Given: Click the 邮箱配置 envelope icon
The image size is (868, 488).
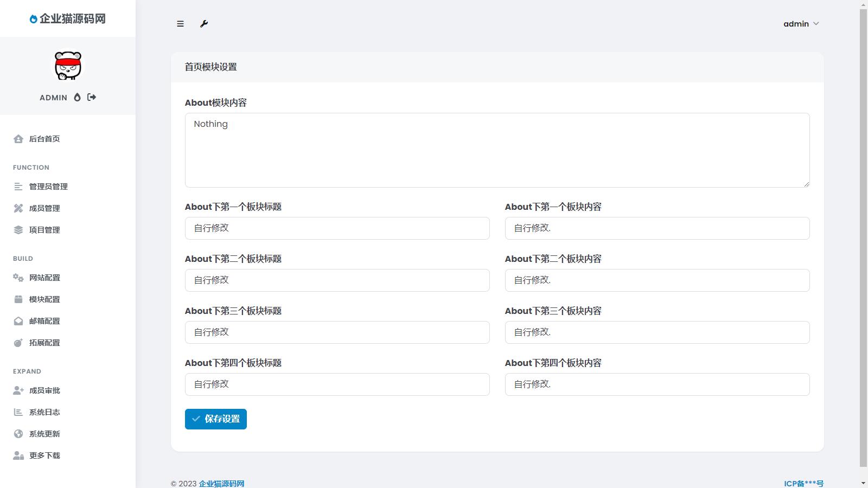Looking at the screenshot, I should coord(18,321).
